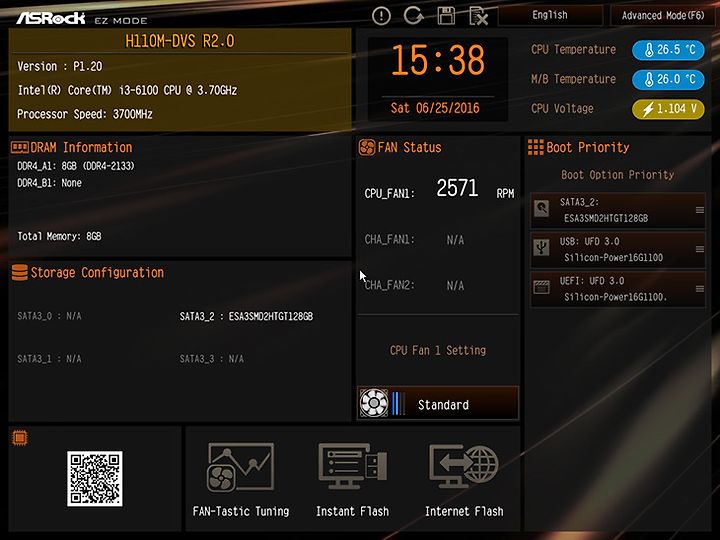Click DDR4_B1: None line
720x540 pixels.
coord(49,183)
